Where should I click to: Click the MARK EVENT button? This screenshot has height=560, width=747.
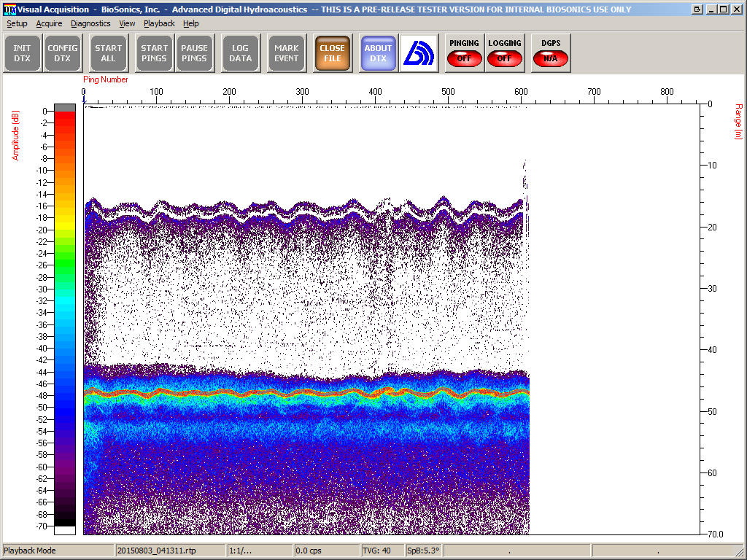pyautogui.click(x=286, y=53)
